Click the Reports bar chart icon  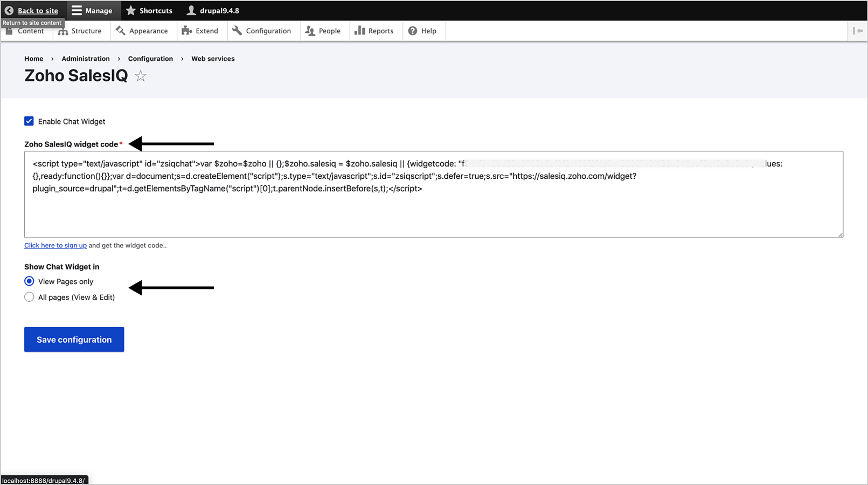359,31
